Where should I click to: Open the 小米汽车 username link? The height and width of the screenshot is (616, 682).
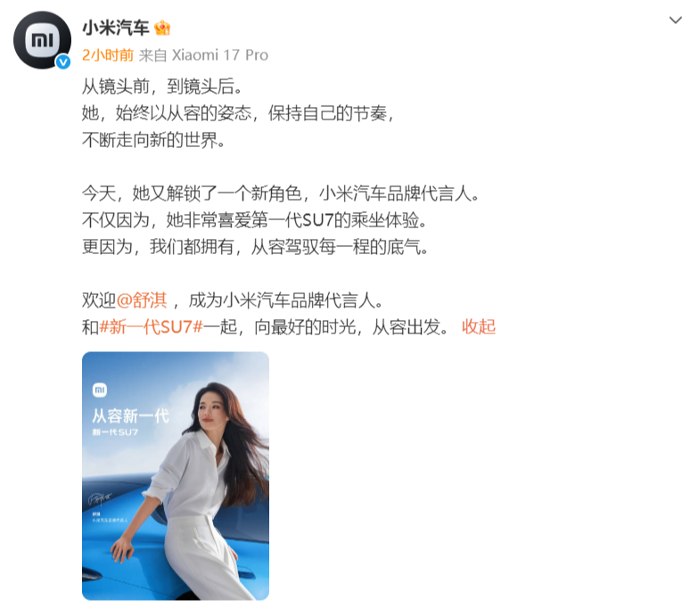coord(116,29)
